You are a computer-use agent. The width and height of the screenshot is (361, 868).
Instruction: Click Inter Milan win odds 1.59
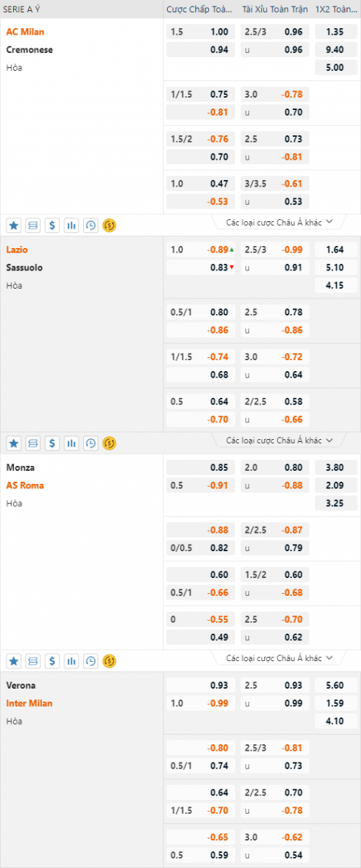click(335, 703)
